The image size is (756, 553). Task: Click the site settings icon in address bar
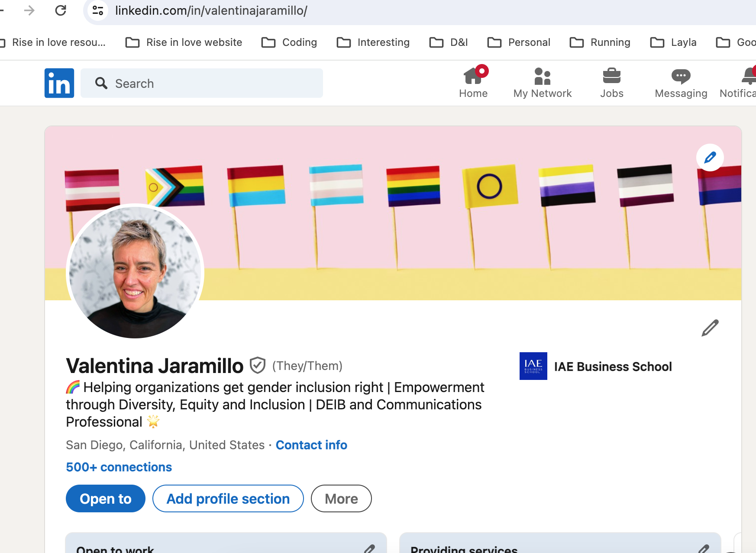coord(98,10)
